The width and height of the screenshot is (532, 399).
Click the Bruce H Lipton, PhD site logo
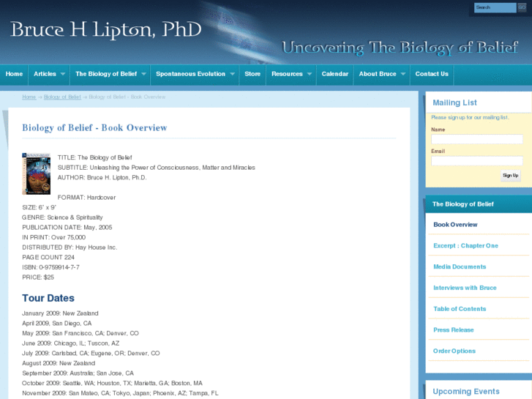point(106,30)
